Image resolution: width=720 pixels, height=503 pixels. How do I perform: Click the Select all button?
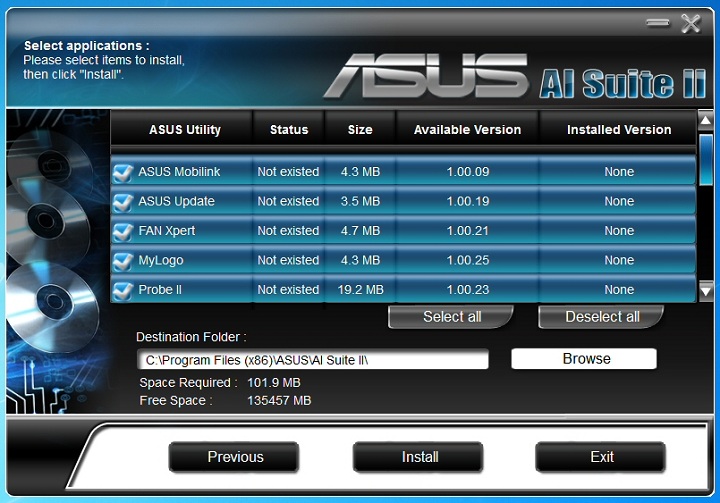(451, 317)
